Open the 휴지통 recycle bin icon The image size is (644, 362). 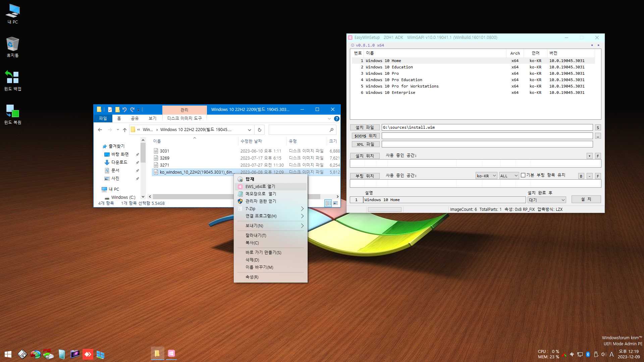click(13, 47)
